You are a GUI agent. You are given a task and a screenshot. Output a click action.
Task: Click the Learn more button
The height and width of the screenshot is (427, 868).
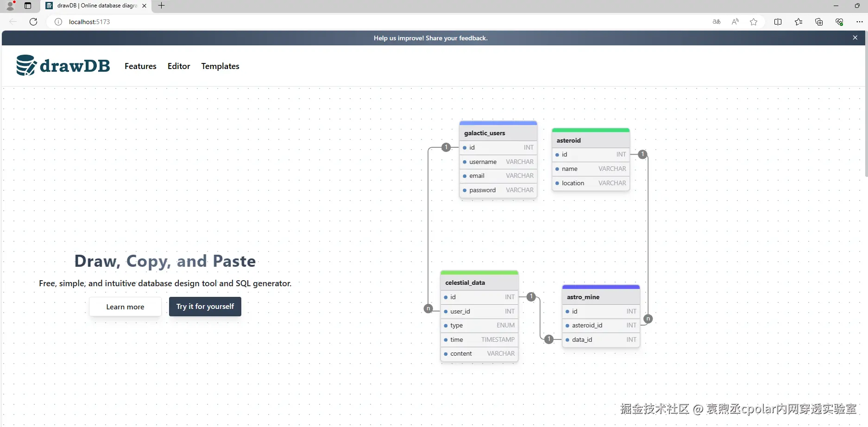125,307
